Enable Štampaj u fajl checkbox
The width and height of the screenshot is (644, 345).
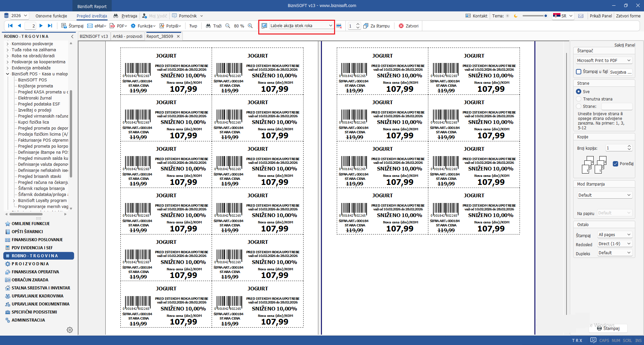579,72
